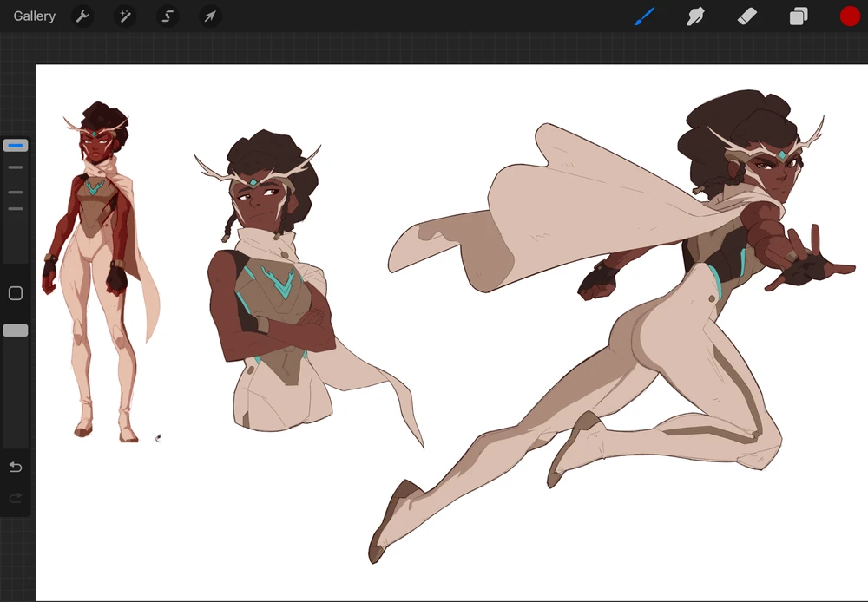Adjust the brush size slider
This screenshot has height=602, width=868.
(14, 144)
